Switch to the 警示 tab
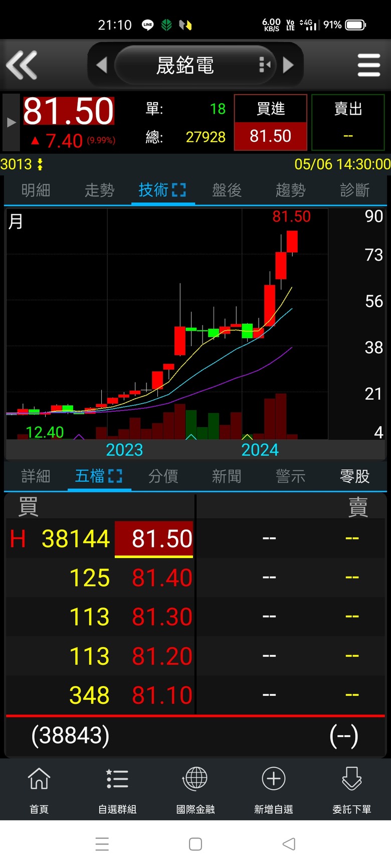This screenshot has width=391, height=868. coord(291,476)
